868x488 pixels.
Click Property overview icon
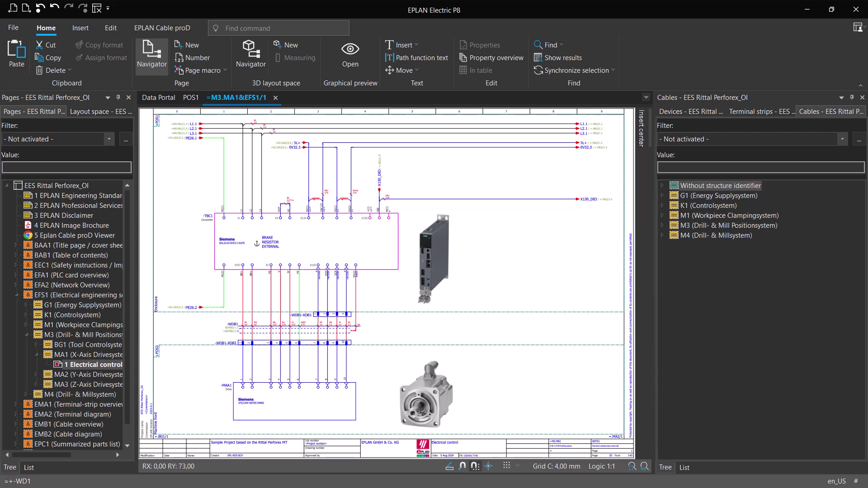point(463,58)
